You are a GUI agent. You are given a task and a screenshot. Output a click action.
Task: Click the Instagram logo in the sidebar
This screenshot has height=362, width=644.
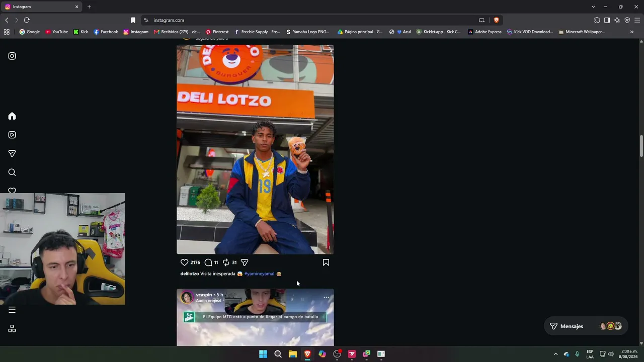point(12,56)
